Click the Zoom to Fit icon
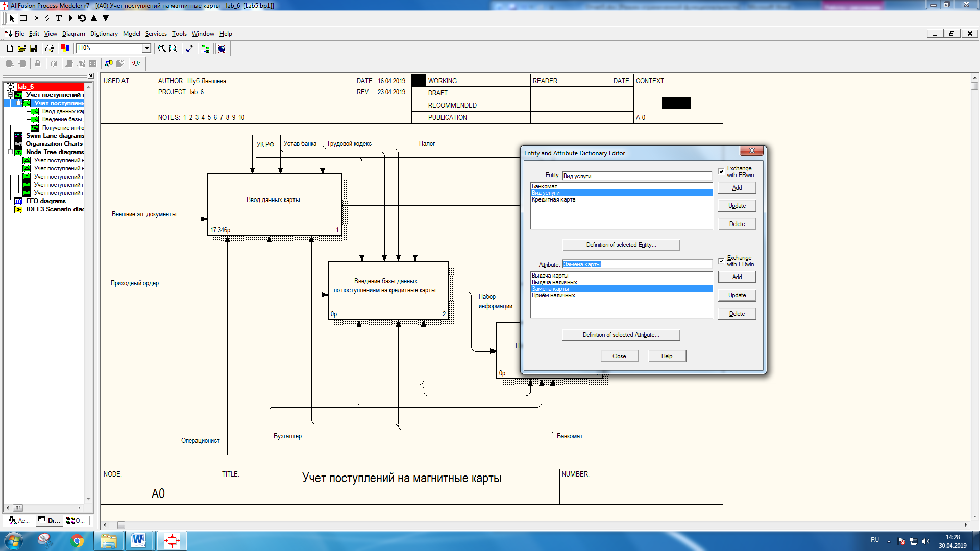 click(174, 48)
